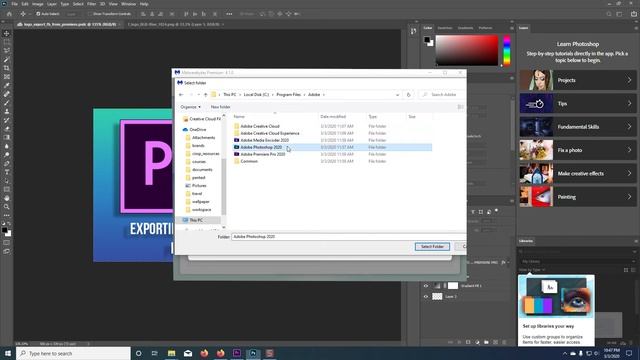Screen dimensions: 640x360
Task: Open the Window menu
Action: click(128, 4)
